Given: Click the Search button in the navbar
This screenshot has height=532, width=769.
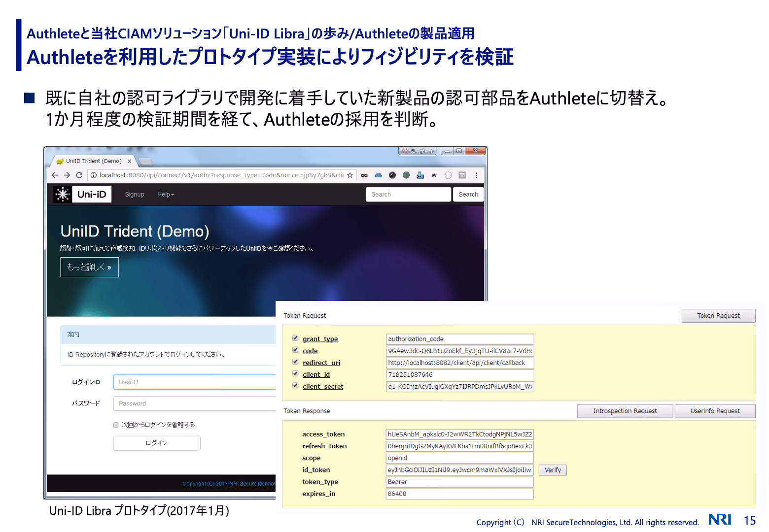Looking at the screenshot, I should point(468,195).
